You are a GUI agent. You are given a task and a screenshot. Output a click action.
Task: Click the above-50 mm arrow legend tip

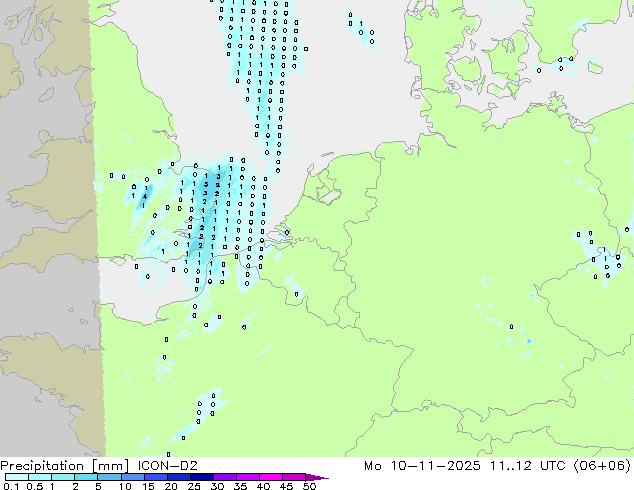[x=317, y=477]
